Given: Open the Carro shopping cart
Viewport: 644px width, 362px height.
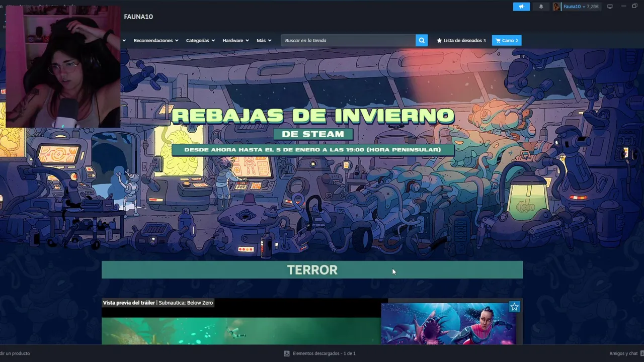Looking at the screenshot, I should point(507,40).
